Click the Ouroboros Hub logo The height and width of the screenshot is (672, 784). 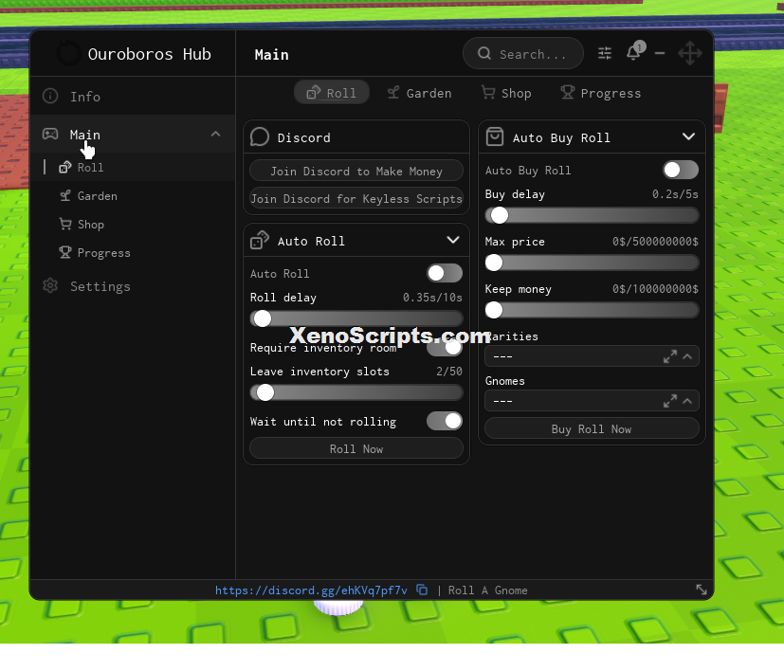(x=68, y=53)
